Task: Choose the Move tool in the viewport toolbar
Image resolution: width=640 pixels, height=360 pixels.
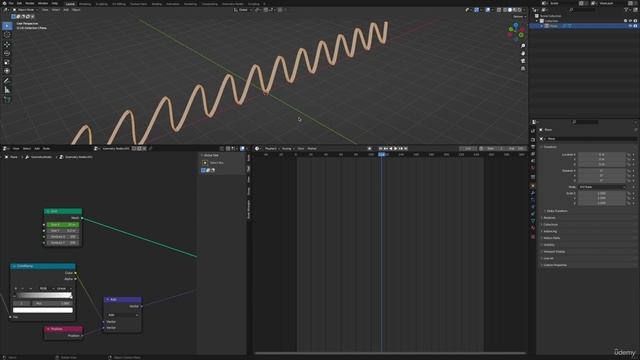Action: 7,44
